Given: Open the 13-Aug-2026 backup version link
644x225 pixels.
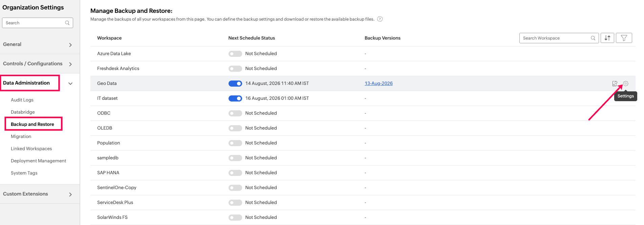Looking at the screenshot, I should pos(379,83).
